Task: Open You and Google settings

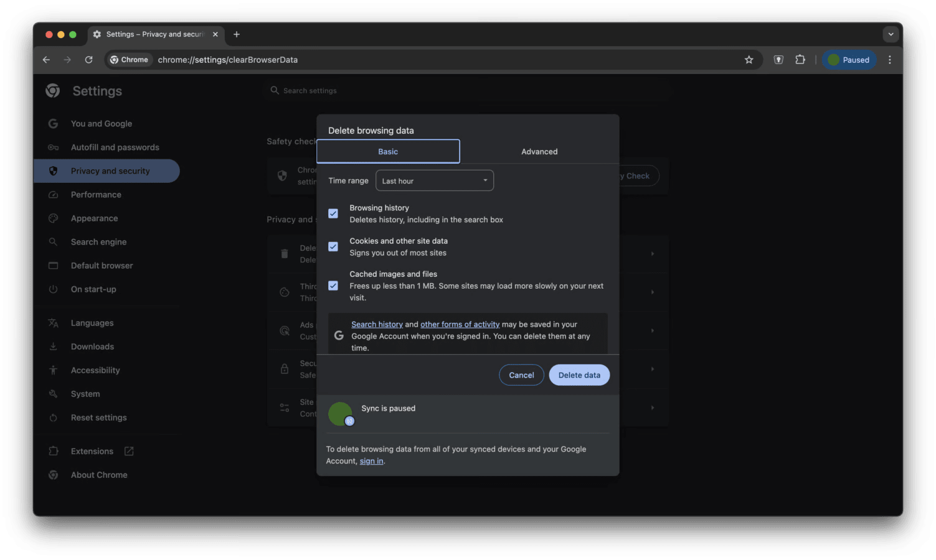Action: [x=102, y=124]
